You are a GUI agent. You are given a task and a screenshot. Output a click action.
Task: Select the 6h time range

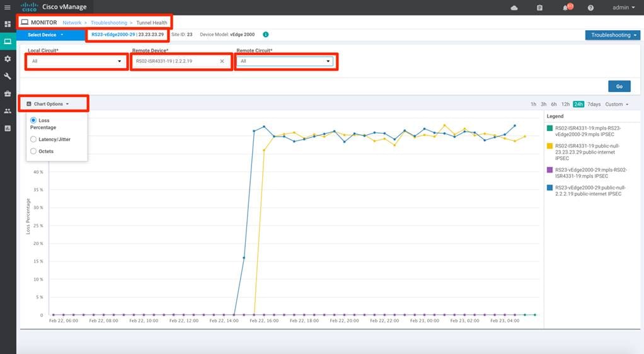(x=554, y=105)
